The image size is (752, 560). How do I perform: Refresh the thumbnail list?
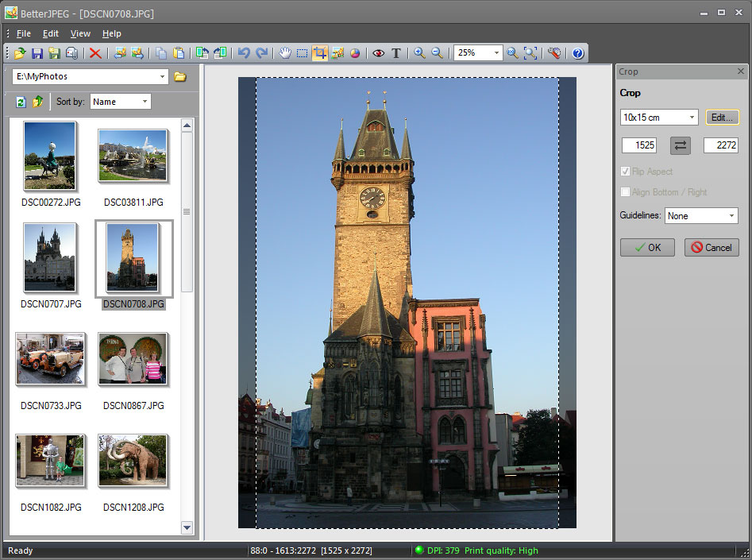click(x=21, y=102)
